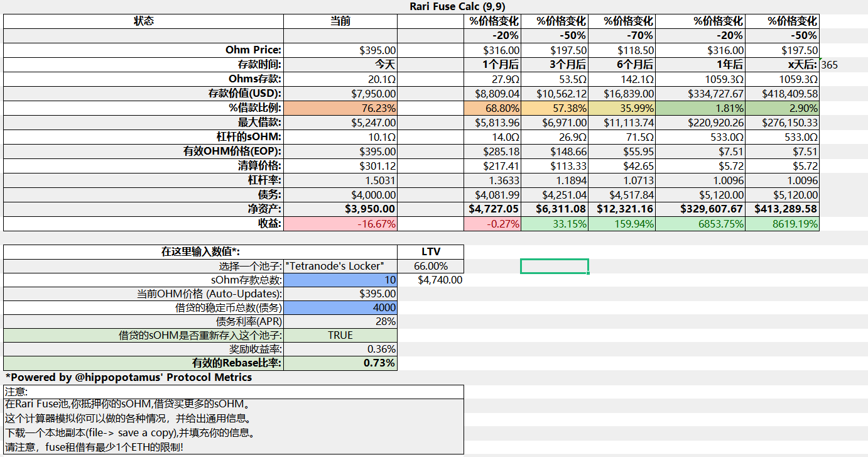Screen dimensions: 868x457
Task: Click the green 1.81% borrow ratio cell
Action: pyautogui.click(x=700, y=108)
